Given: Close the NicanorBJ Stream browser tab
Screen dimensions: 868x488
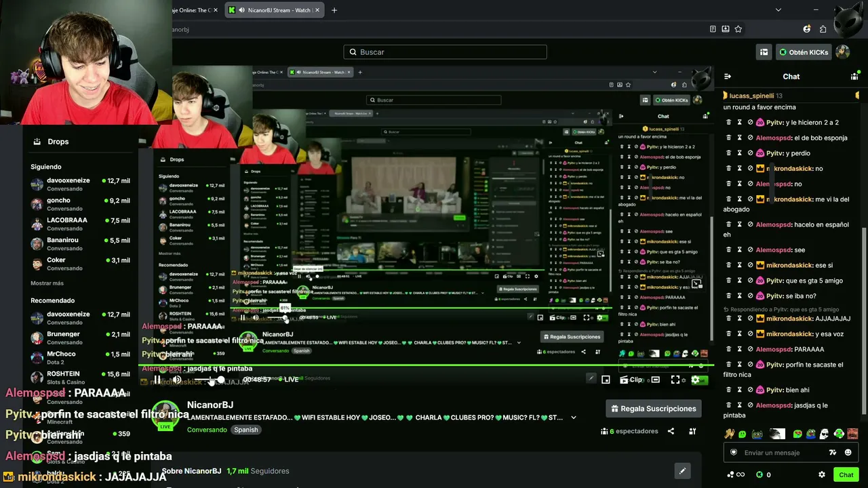Looking at the screenshot, I should [318, 10].
